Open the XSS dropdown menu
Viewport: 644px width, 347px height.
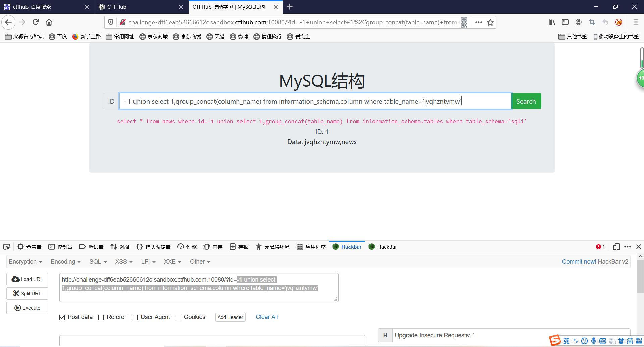124,262
